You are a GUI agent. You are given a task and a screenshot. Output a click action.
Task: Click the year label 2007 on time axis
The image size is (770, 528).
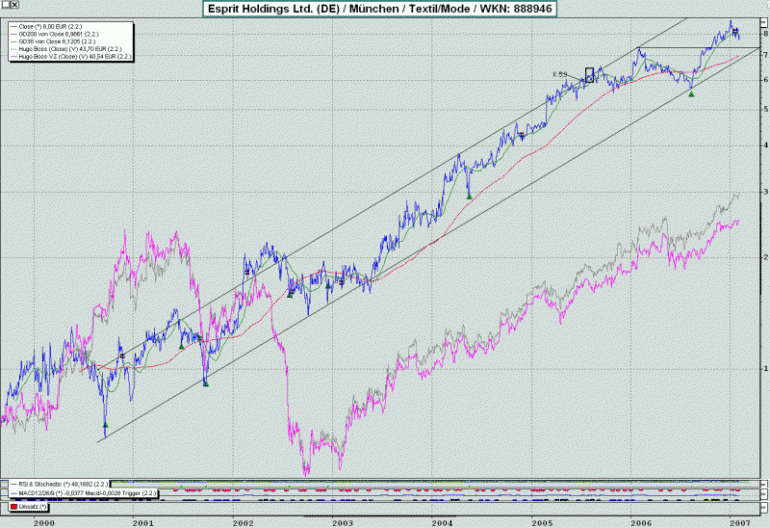[741, 523]
